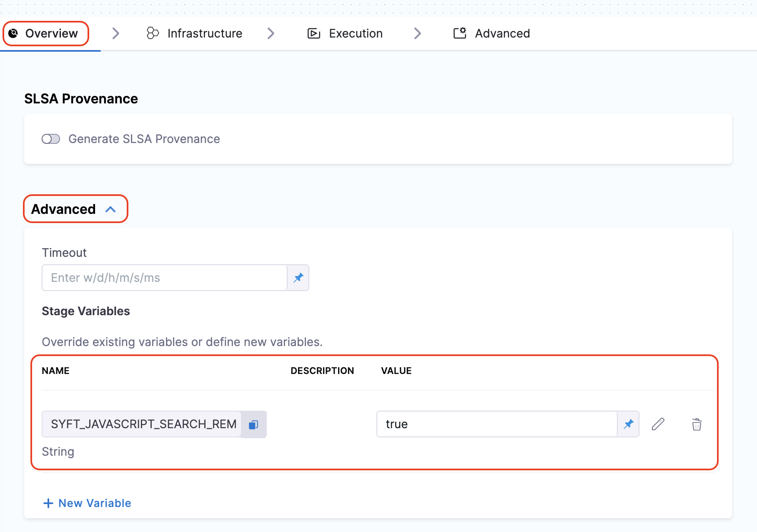The image size is (757, 532).
Task: Click the variable value field containing true
Action: click(496, 424)
